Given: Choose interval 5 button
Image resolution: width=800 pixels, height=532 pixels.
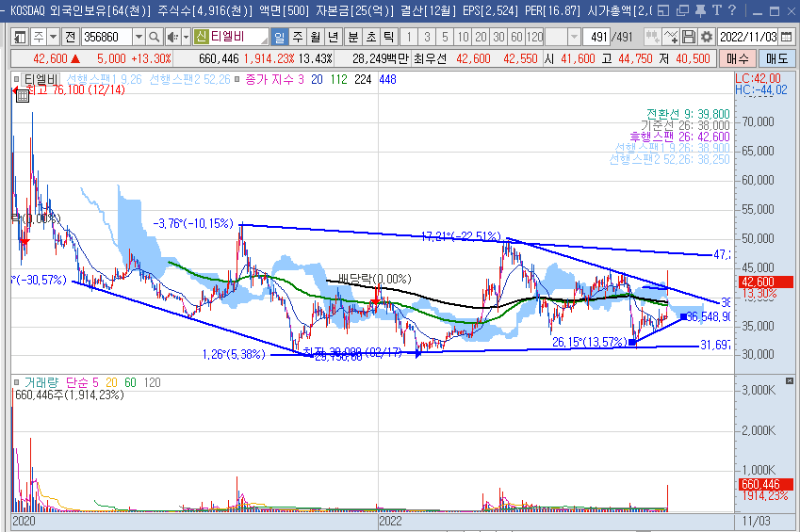Looking at the screenshot, I should [x=445, y=37].
